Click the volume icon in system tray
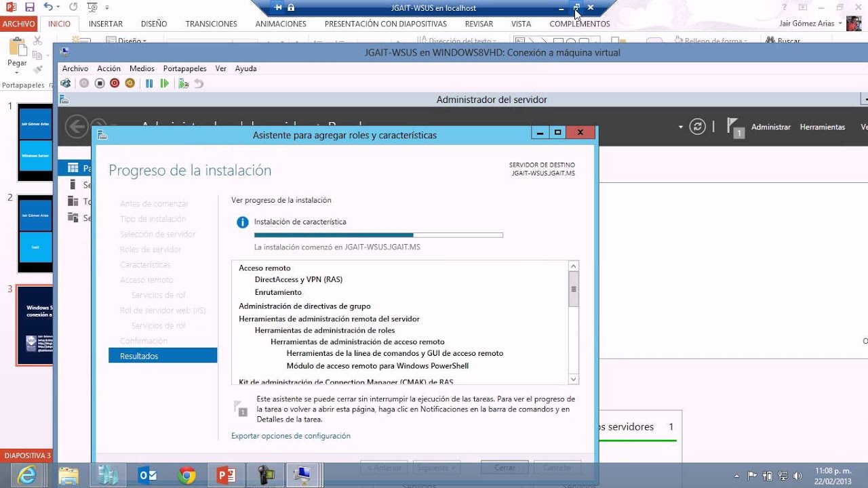The height and width of the screenshot is (488, 868). click(797, 476)
